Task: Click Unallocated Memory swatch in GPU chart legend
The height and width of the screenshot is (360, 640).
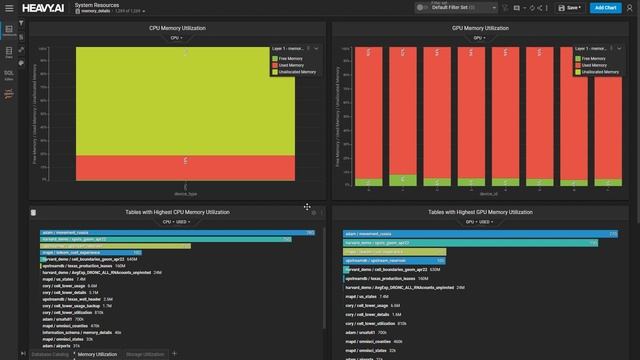Action: click(578, 72)
